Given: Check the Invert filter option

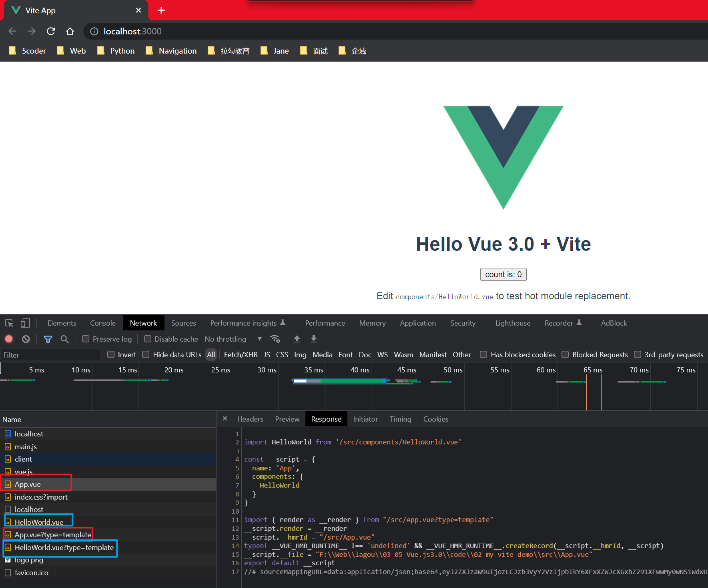Looking at the screenshot, I should click(111, 354).
